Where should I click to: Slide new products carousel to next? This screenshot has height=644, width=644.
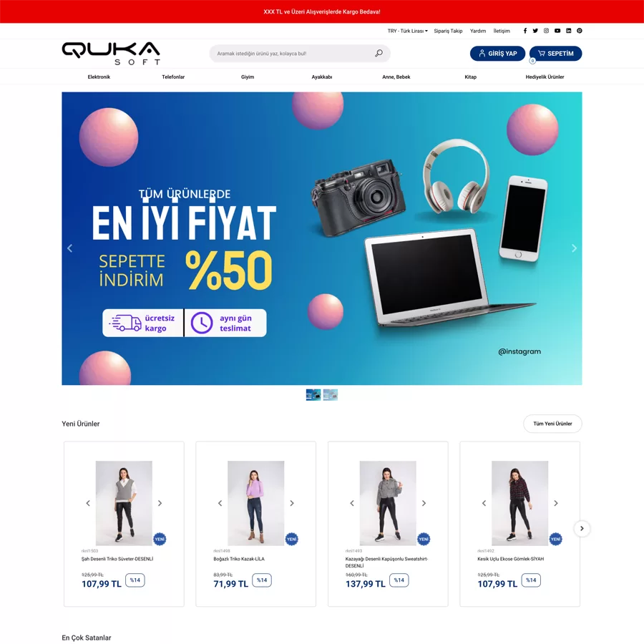pos(582,529)
